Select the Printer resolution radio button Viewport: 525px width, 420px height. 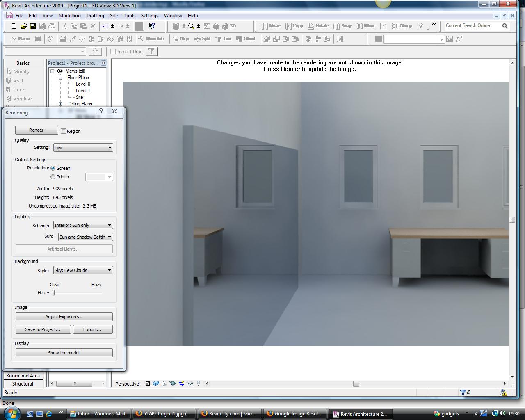(x=53, y=177)
